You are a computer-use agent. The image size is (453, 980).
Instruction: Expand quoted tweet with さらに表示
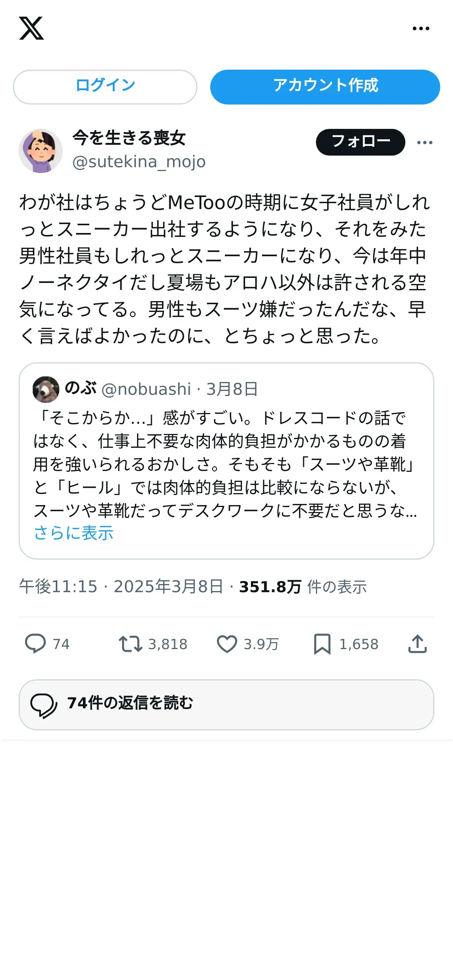pyautogui.click(x=74, y=533)
